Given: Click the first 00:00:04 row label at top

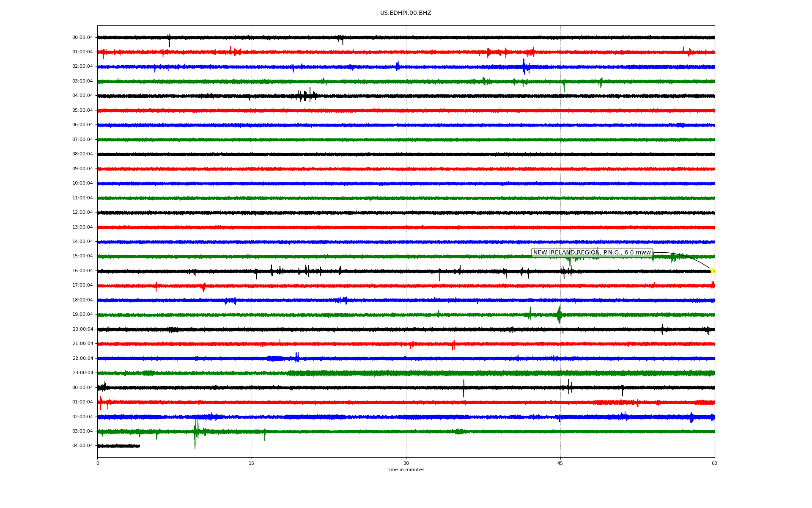Looking at the screenshot, I should (x=82, y=38).
